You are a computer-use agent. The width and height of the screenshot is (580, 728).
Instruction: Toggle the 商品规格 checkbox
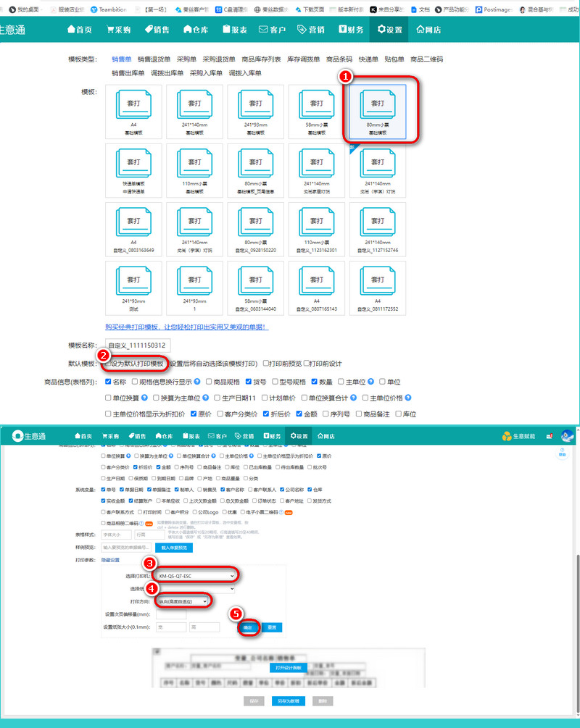[x=209, y=382]
